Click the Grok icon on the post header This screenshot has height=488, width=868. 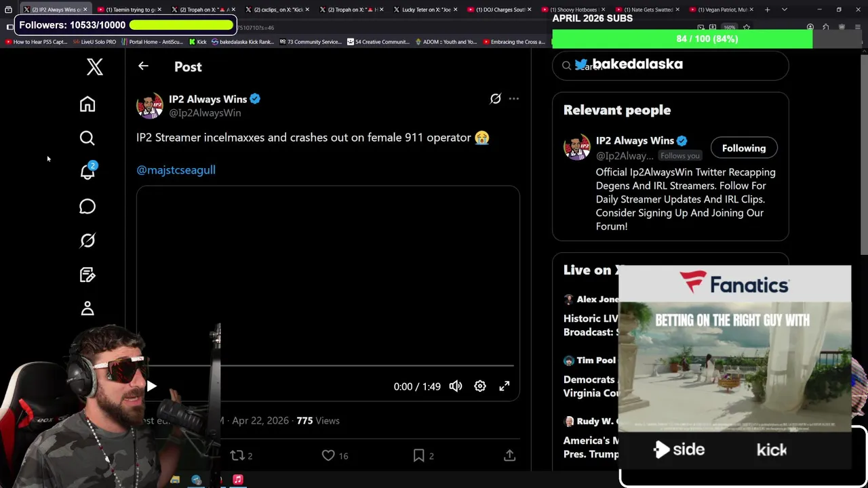(x=496, y=99)
